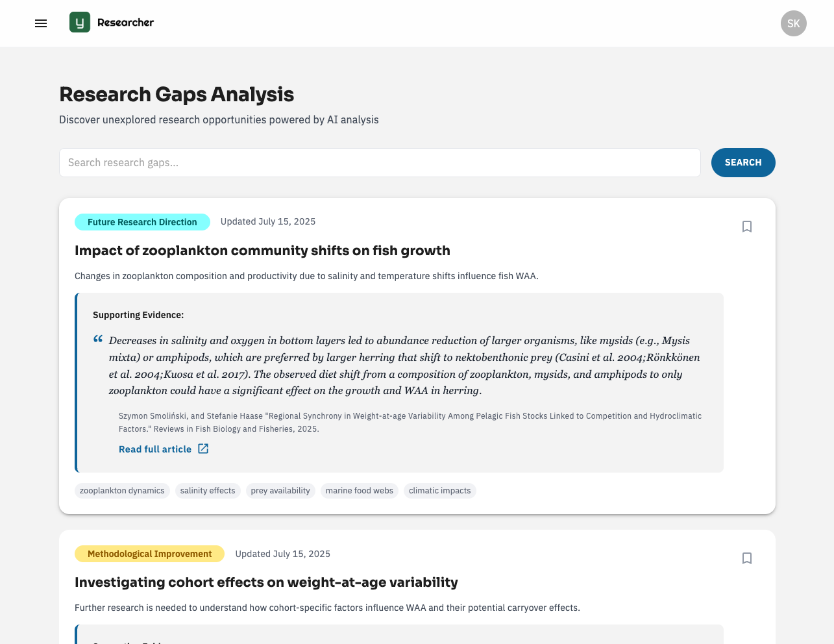This screenshot has width=834, height=644.
Task: Select the Methodological Improvement badge
Action: pyautogui.click(x=149, y=554)
